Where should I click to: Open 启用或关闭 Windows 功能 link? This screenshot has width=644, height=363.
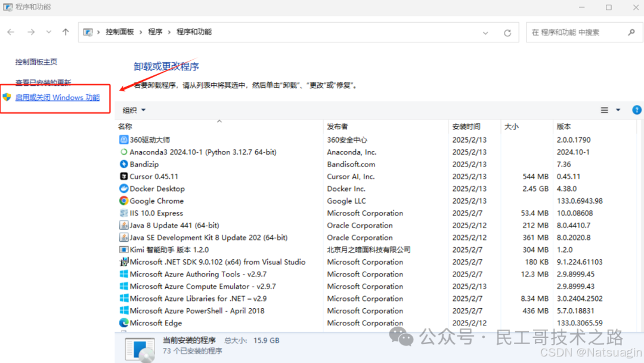click(57, 97)
